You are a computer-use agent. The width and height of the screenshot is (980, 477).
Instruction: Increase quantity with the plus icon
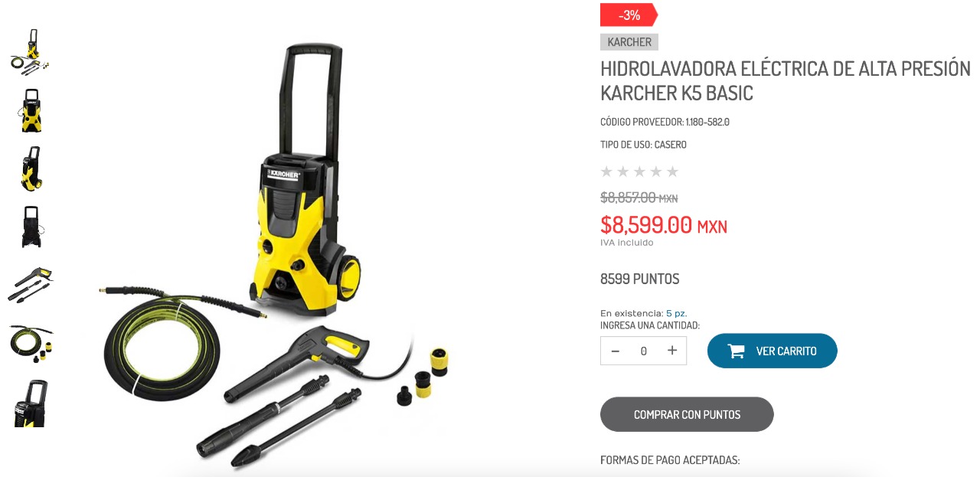[x=672, y=351]
